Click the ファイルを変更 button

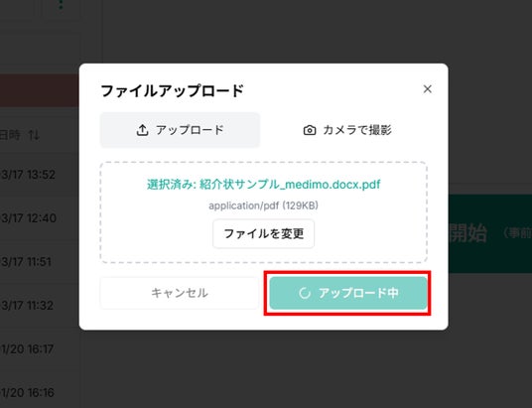pos(264,234)
